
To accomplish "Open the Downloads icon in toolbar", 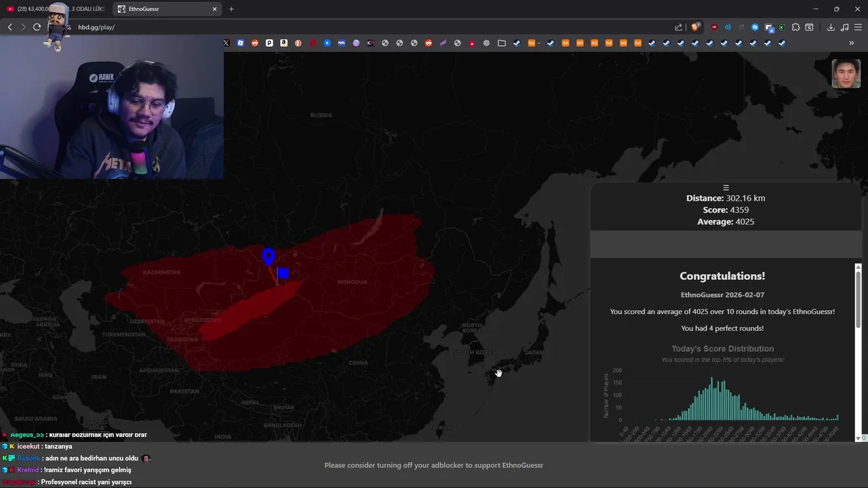I will coord(831,27).
